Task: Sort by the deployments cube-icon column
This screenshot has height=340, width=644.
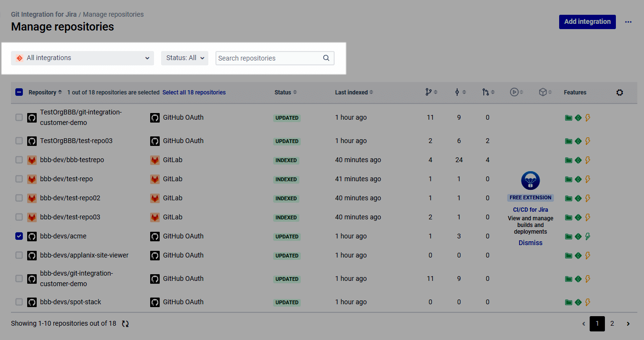Action: coord(545,93)
